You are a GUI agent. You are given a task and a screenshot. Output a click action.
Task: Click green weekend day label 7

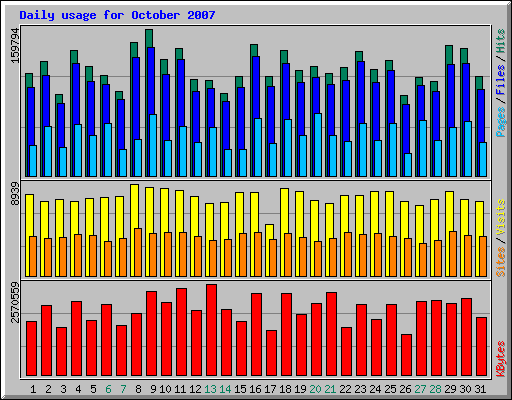click(x=123, y=389)
